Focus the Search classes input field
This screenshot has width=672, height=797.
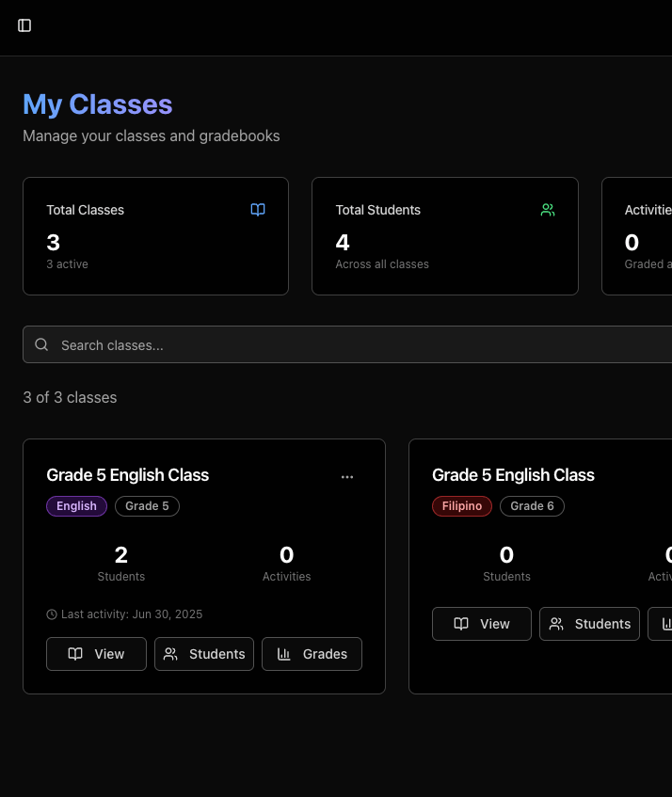[358, 345]
